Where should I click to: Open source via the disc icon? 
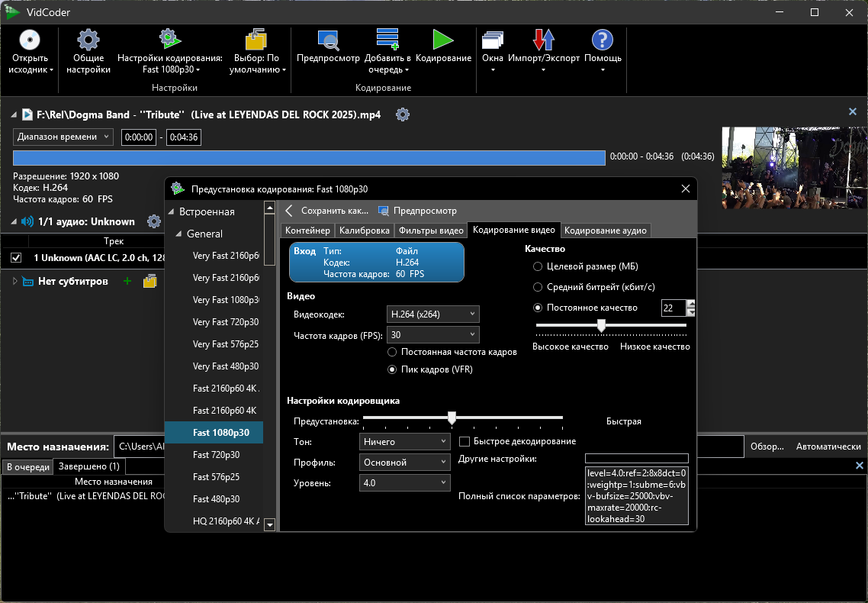[x=30, y=40]
